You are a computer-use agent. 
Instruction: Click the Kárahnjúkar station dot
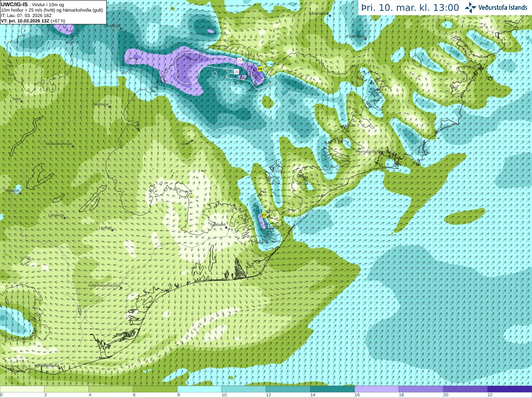(x=330, y=15)
